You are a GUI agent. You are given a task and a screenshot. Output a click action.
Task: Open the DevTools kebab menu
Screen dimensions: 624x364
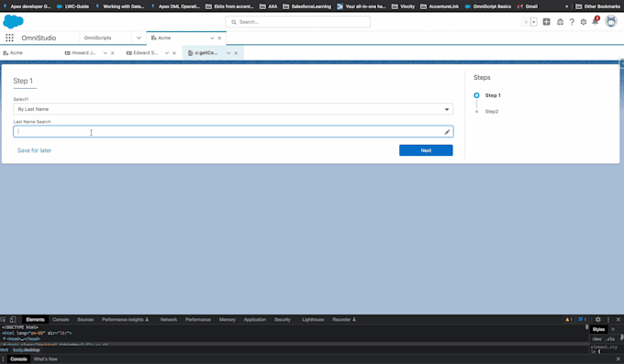pyautogui.click(x=608, y=319)
